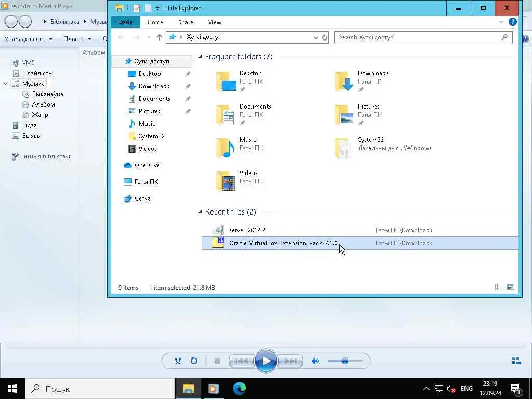Viewport: 532px width, 399px height.
Task: Switch Media Player to Now Playing view
Action: [516, 361]
